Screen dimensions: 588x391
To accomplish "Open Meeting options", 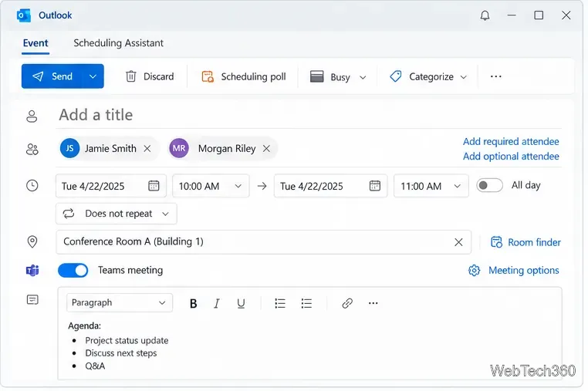I will (x=514, y=270).
